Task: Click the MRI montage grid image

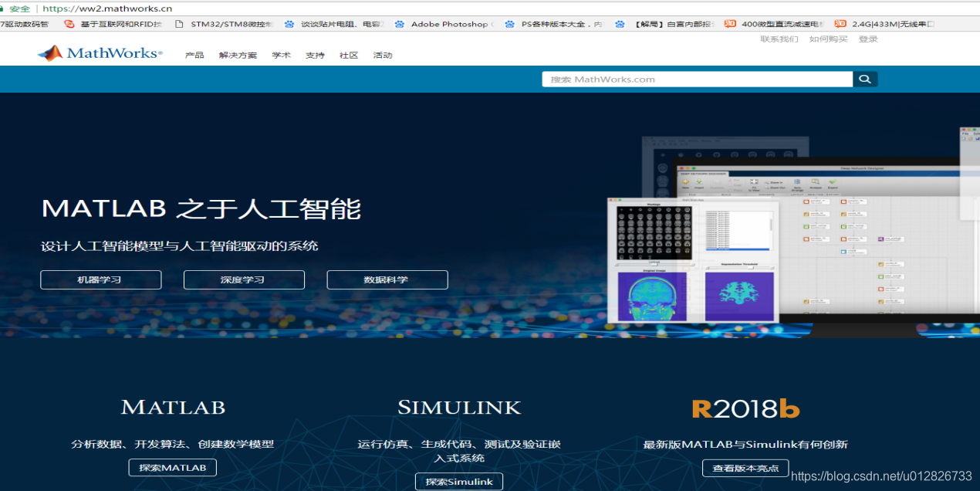Action: (654, 232)
